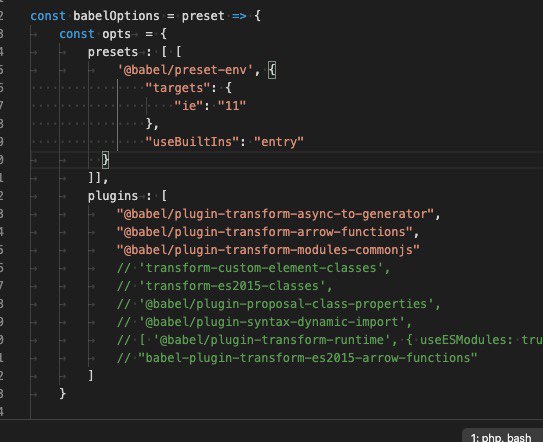Click the commented babel-plugin-transform-es2015-arrow-functions line

click(x=297, y=358)
